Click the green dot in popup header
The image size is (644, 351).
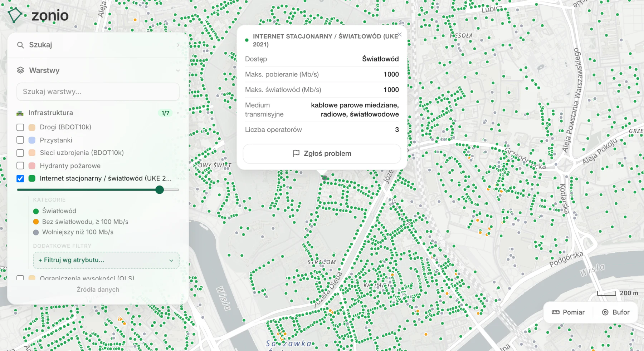click(247, 40)
